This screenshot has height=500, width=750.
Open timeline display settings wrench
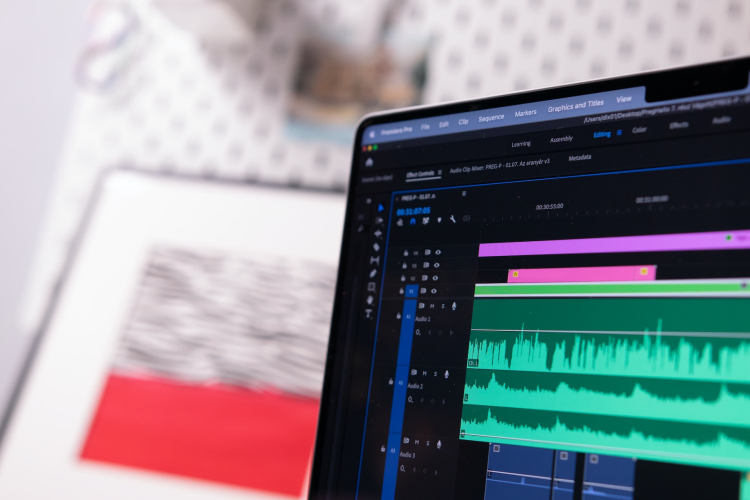point(452,219)
